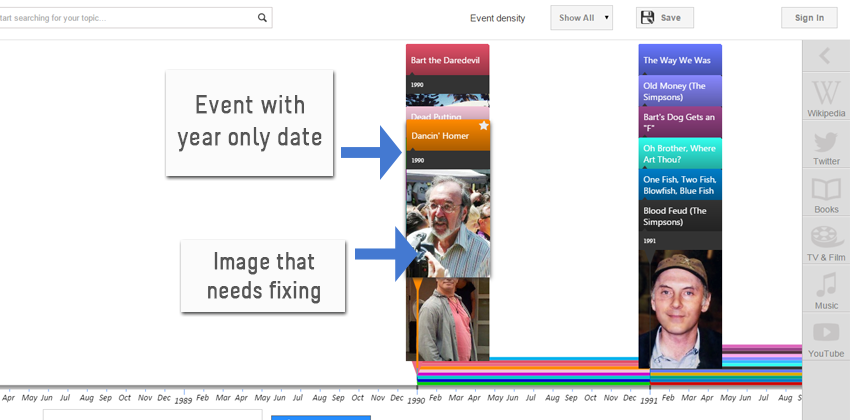Expand the Event density Show All dropdown
Viewport: 850px width, 420px height.
[x=581, y=18]
